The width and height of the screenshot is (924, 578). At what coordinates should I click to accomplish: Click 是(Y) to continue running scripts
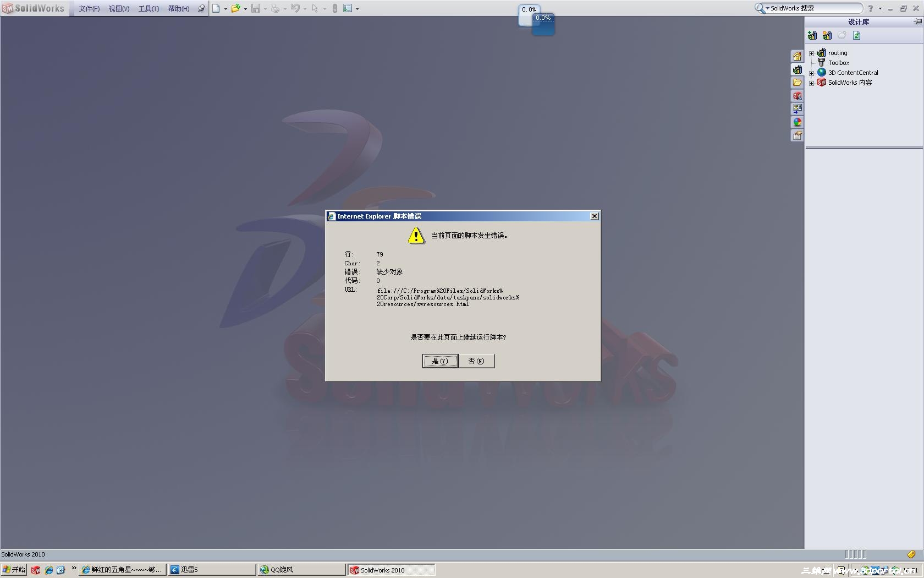pos(440,361)
